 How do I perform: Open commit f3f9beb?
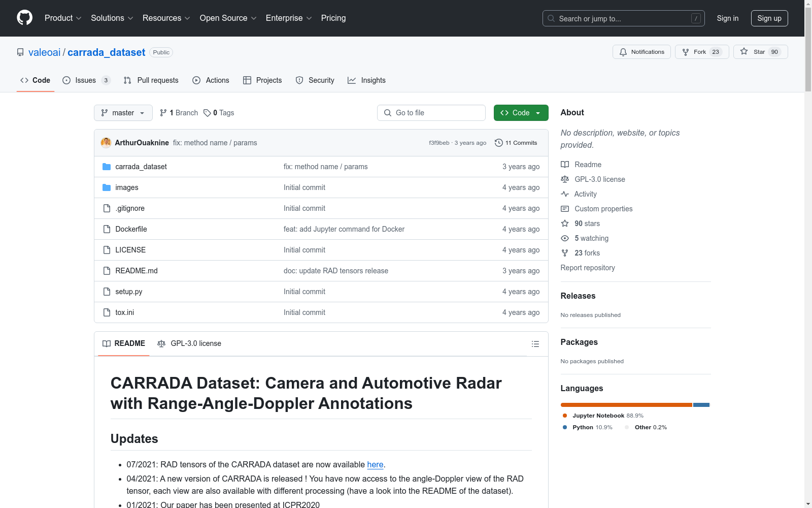pos(439,143)
